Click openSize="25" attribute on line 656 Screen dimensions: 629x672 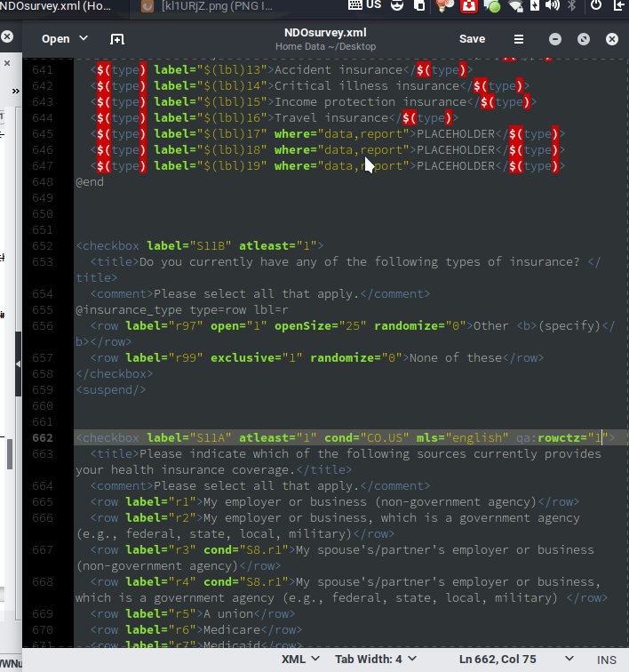pos(321,325)
